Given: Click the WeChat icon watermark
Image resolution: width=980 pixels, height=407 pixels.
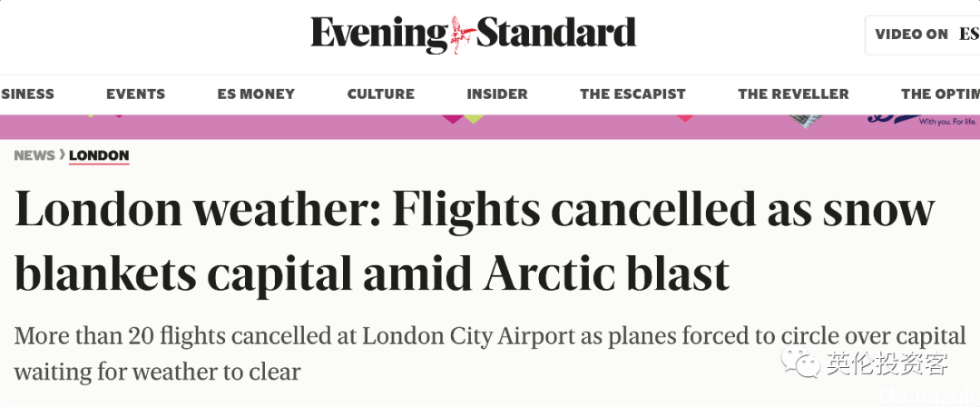Looking at the screenshot, I should tap(799, 362).
